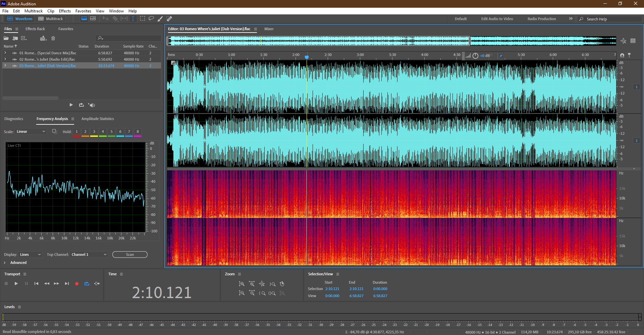Select the Spot Healing Brush tool
The width and height of the screenshot is (644, 335).
(169, 19)
